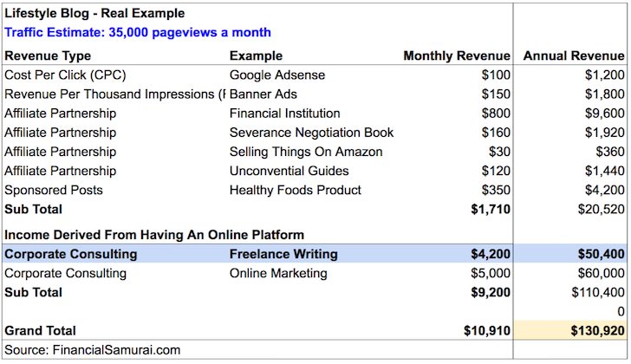The height and width of the screenshot is (364, 631).
Task: Click the Online Marketing cell
Action: click(x=278, y=273)
